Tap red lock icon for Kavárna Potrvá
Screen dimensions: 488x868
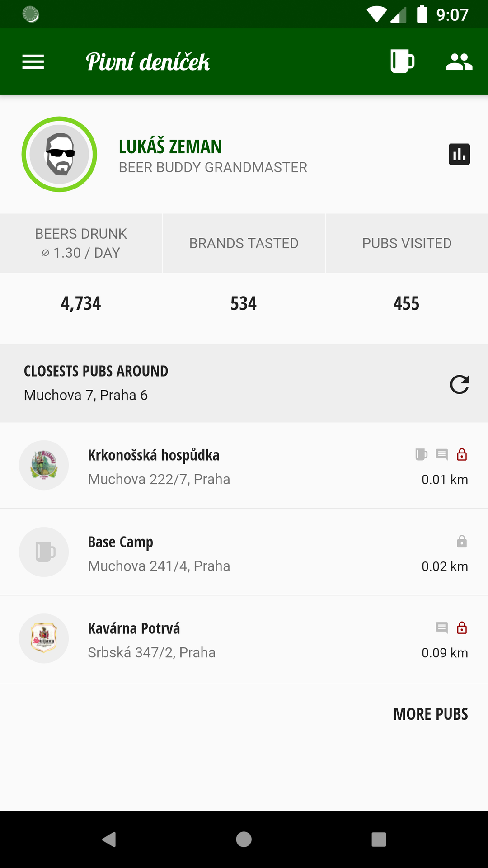pyautogui.click(x=462, y=627)
